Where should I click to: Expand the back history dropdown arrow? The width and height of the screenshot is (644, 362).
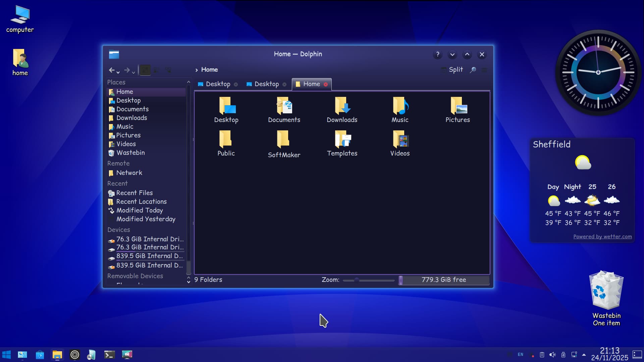pyautogui.click(x=118, y=72)
